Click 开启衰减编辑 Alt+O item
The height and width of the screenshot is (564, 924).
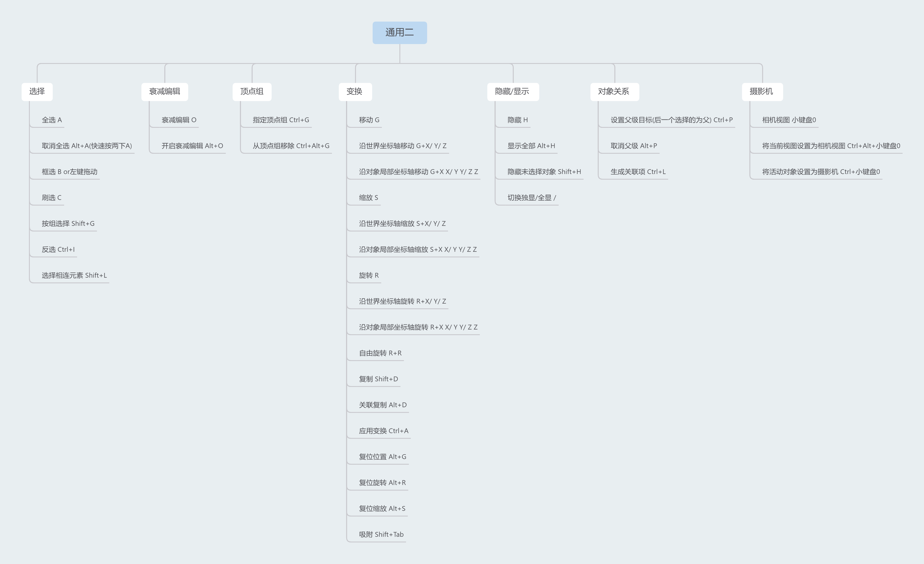point(192,146)
